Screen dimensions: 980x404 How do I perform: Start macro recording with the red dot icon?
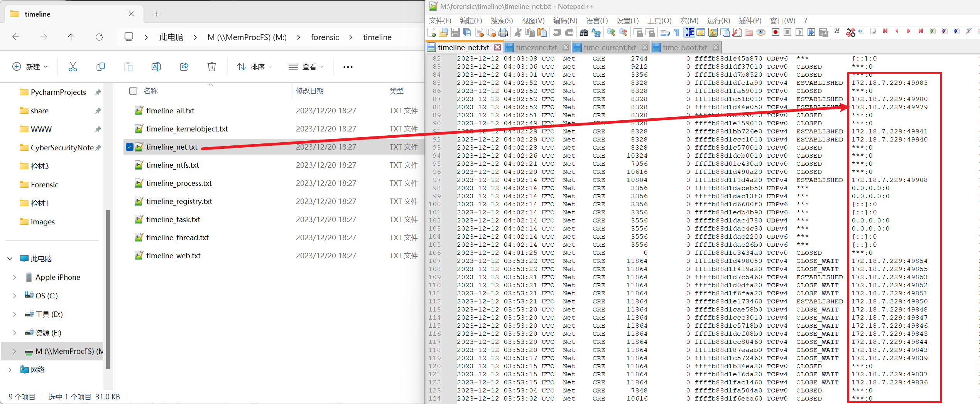(776, 32)
